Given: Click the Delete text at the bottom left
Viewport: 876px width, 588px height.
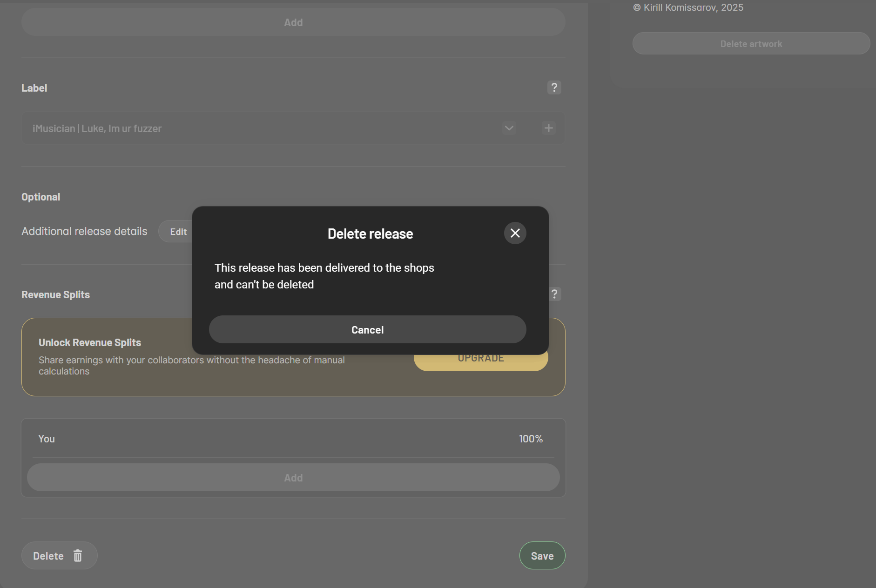Looking at the screenshot, I should tap(48, 556).
